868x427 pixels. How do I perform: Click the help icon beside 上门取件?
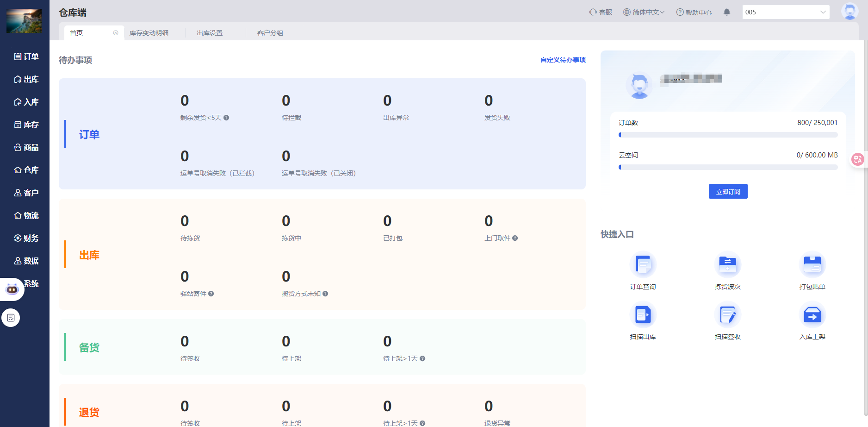515,238
